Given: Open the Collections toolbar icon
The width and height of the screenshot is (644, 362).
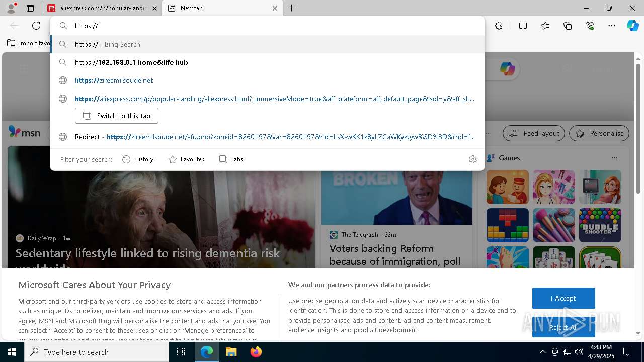Looking at the screenshot, I should click(x=568, y=26).
